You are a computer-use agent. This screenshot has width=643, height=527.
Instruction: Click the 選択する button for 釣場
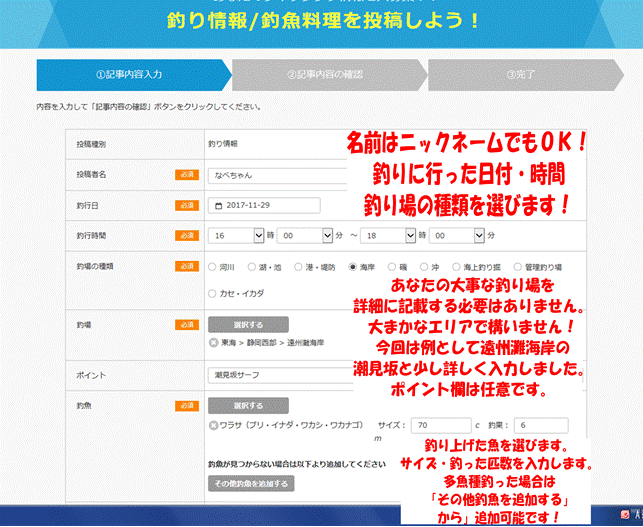[x=248, y=325]
